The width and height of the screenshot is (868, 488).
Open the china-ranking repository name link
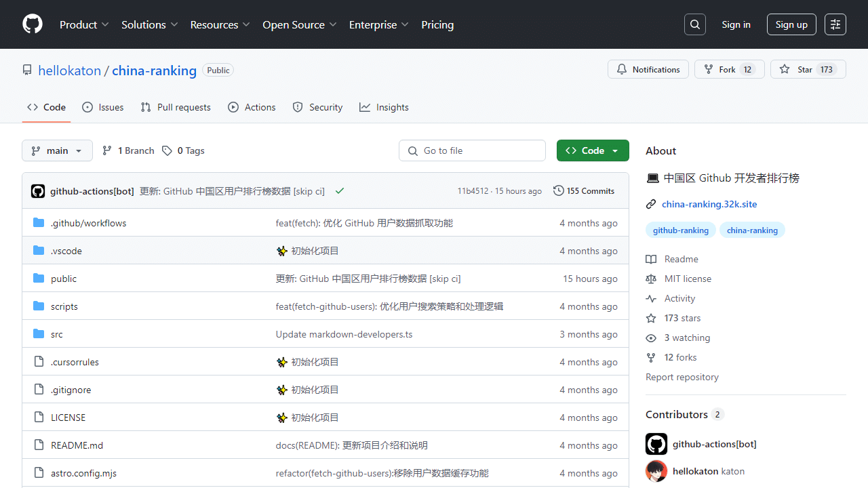[155, 70]
